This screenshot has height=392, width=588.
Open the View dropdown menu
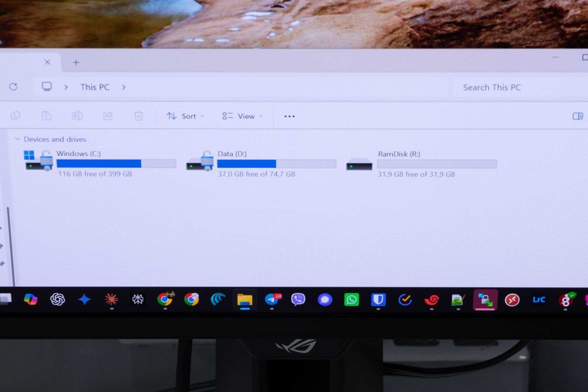pyautogui.click(x=242, y=116)
